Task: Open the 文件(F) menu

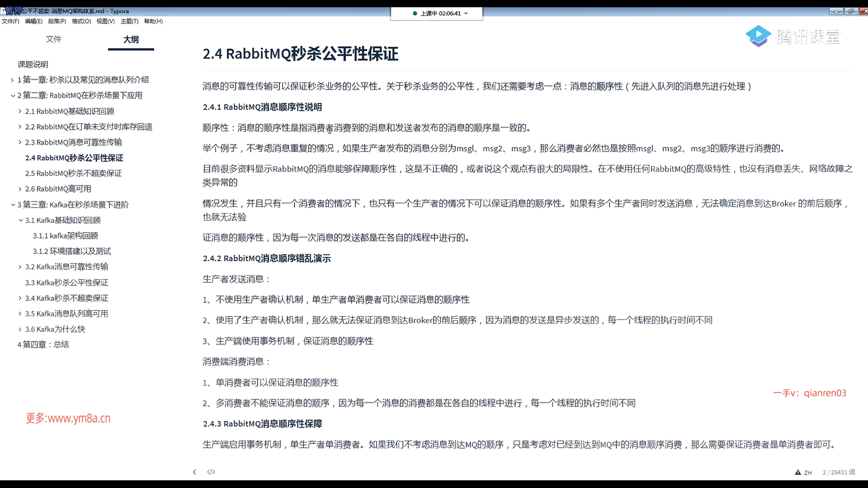Action: (x=10, y=21)
